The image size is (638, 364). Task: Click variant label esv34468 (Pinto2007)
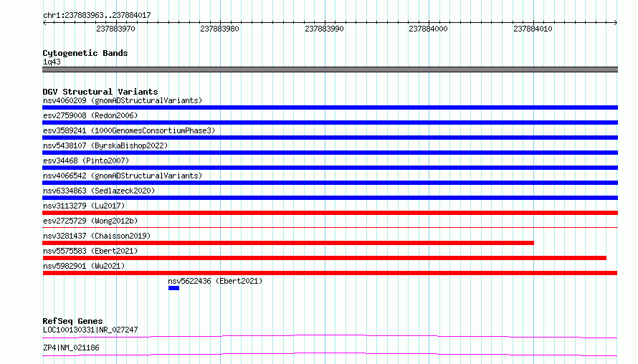tap(86, 161)
